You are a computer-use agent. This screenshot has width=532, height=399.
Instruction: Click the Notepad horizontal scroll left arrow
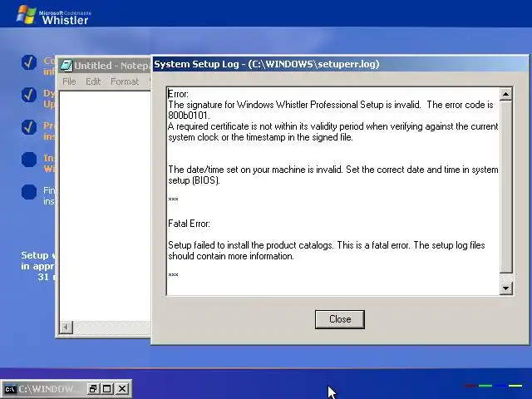click(x=66, y=327)
